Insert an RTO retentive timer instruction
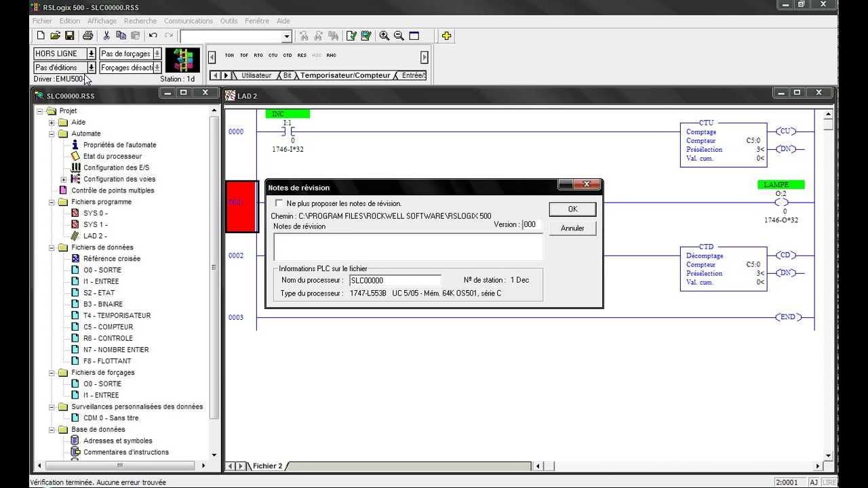The width and height of the screenshot is (868, 488). point(258,56)
